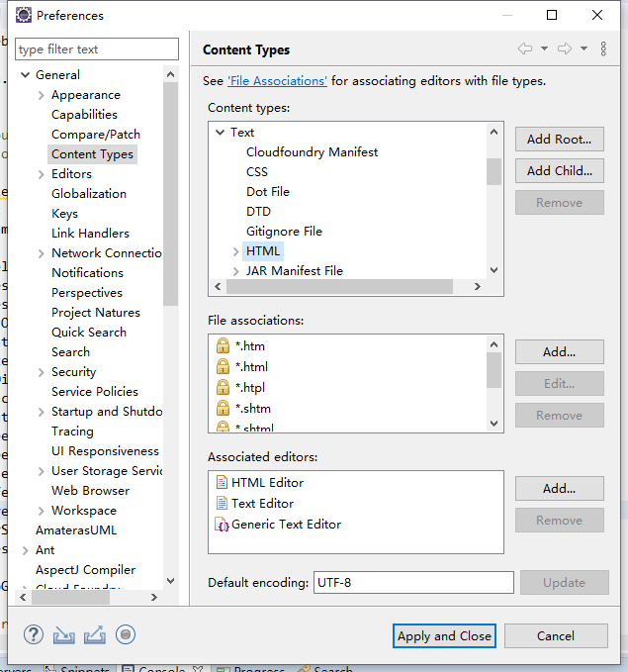This screenshot has height=672, width=628.
Task: Click the Add Root... button
Action: [559, 140]
